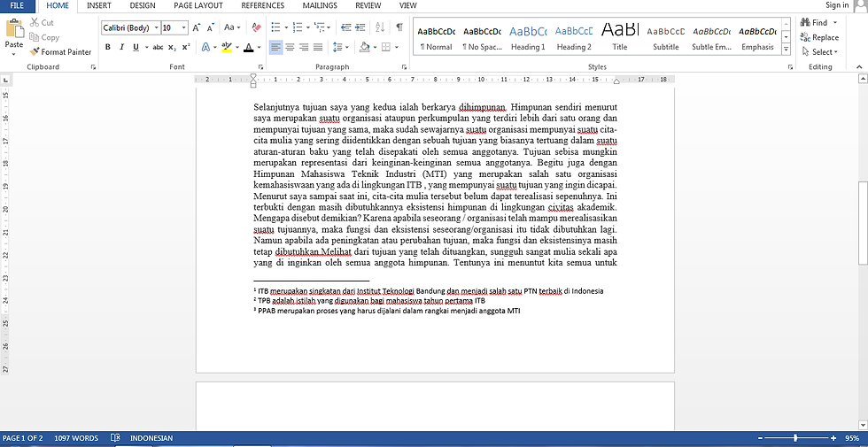Collapse the ribbon arrow
The image size is (868, 447).
tap(860, 67)
